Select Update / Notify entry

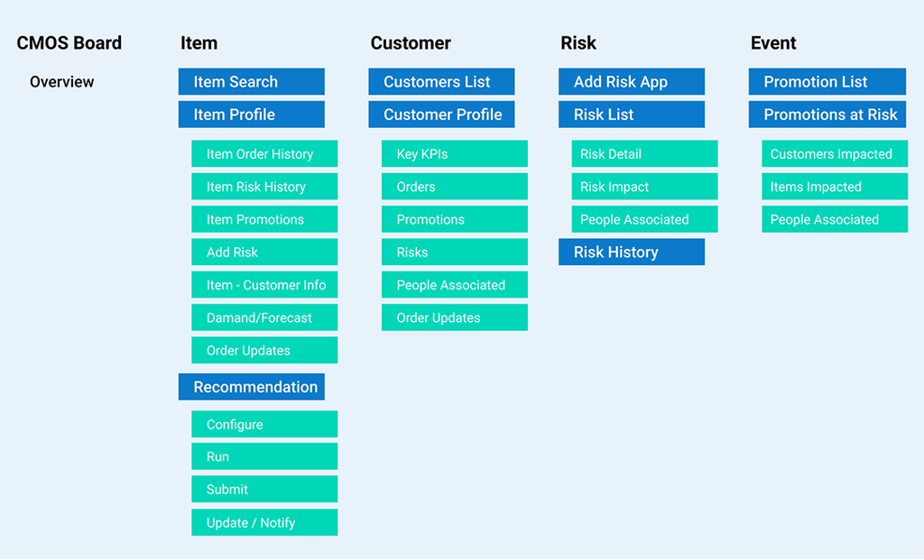(x=264, y=523)
